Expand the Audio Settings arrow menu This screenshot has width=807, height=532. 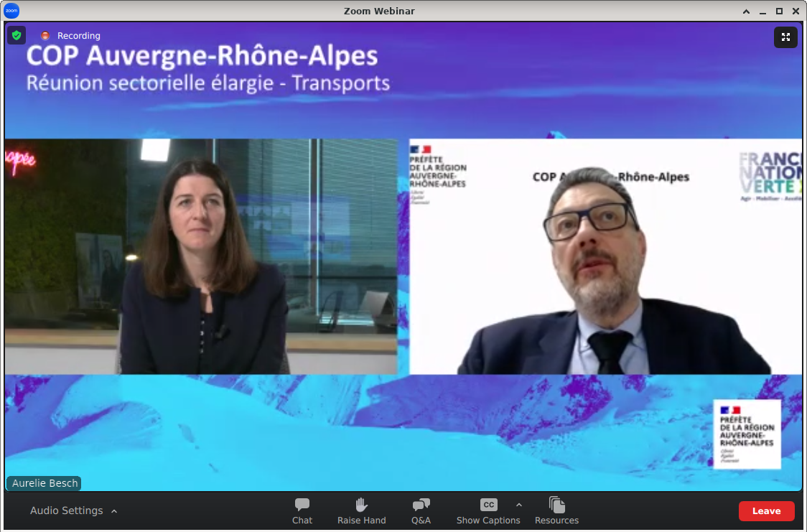tap(114, 511)
